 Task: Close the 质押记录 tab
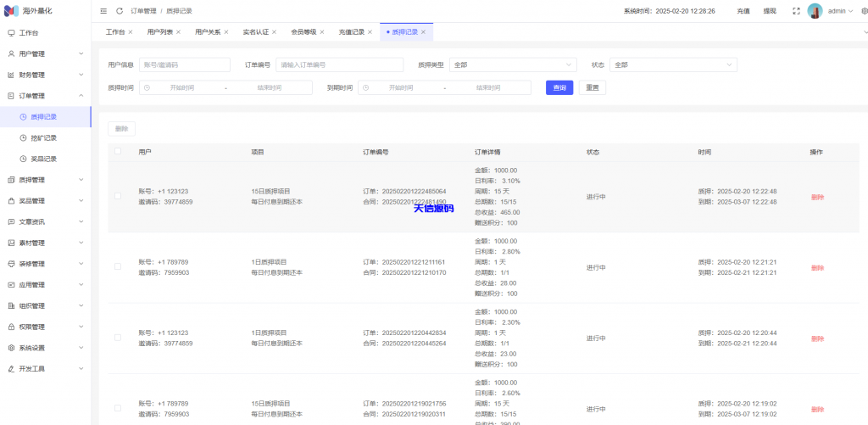424,32
